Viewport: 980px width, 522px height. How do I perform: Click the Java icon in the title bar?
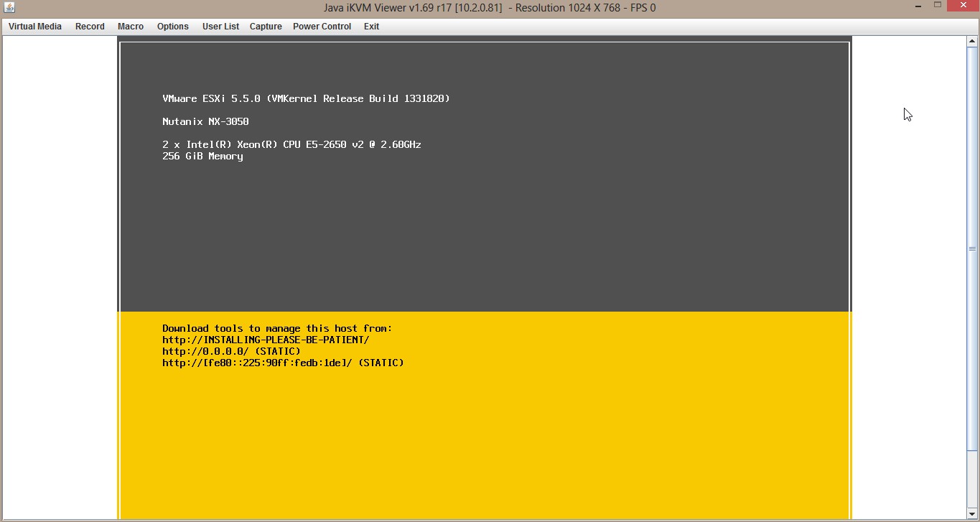[x=9, y=8]
